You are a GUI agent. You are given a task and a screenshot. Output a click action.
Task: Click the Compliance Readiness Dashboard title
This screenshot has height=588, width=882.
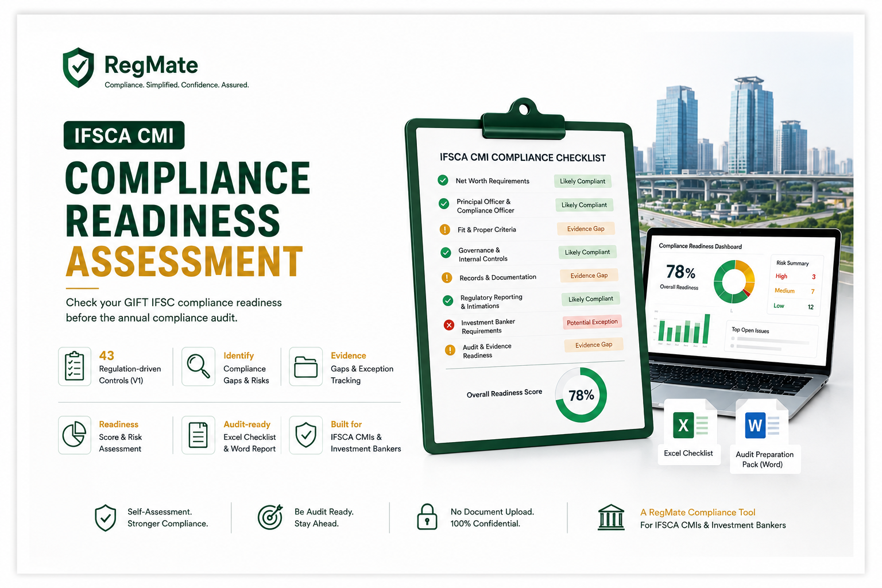pos(700,246)
